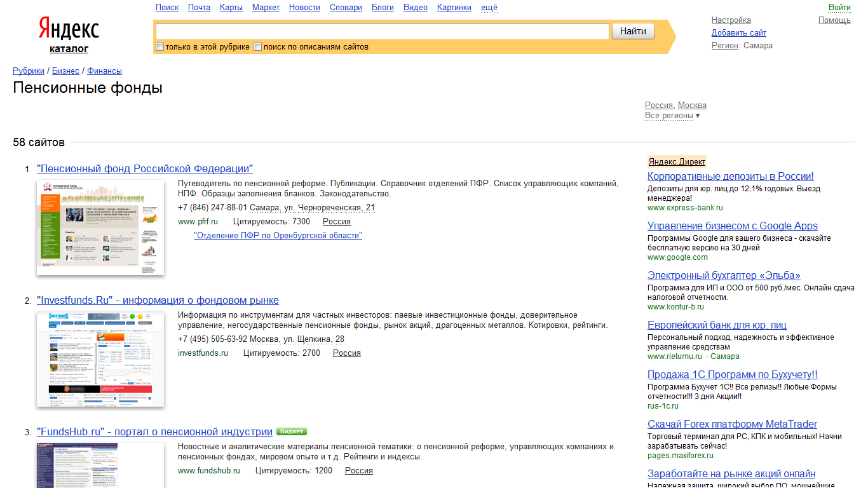The height and width of the screenshot is (488, 868).
Task: Click Самара address of Пенсионный фонд
Action: 312,208
